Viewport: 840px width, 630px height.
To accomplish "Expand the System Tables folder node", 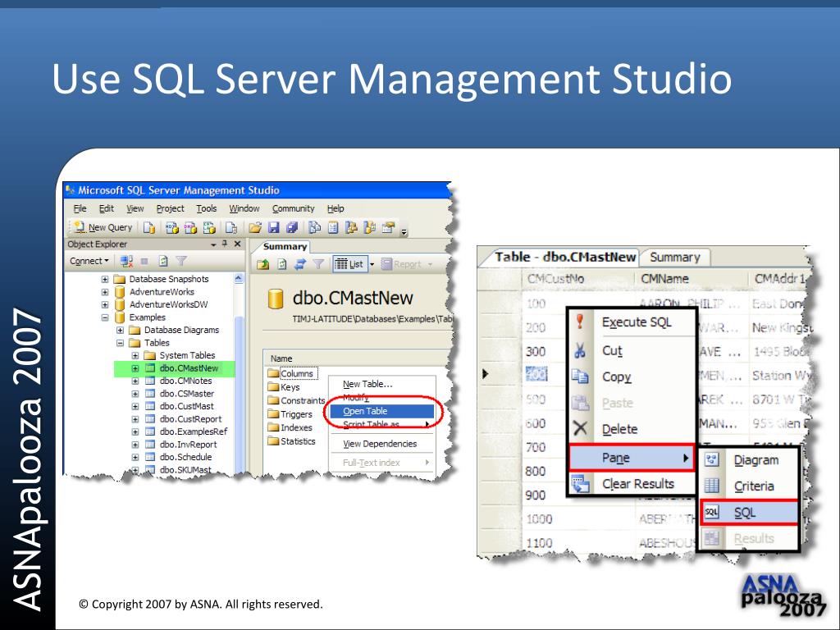I will (135, 356).
